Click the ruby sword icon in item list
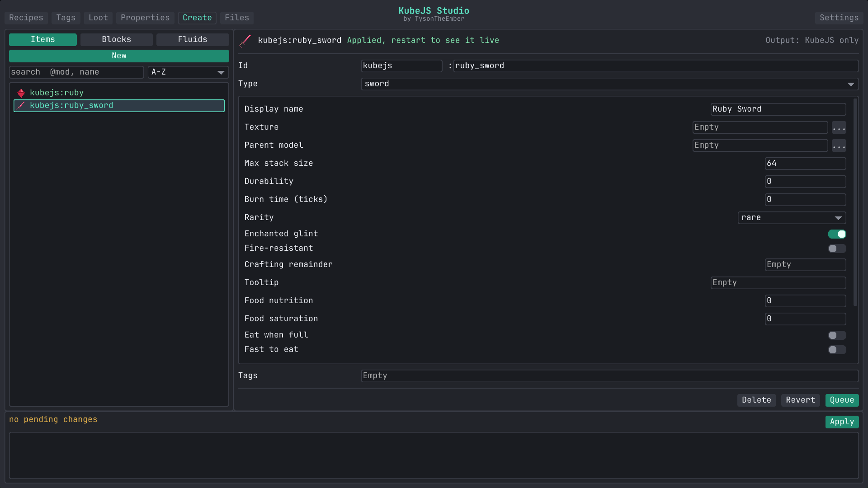 (21, 106)
